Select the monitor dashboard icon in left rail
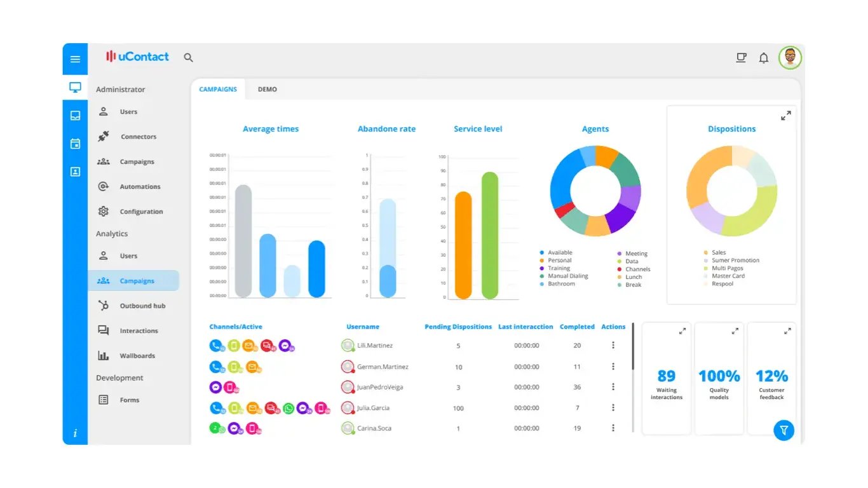The image size is (868, 488). tap(75, 88)
